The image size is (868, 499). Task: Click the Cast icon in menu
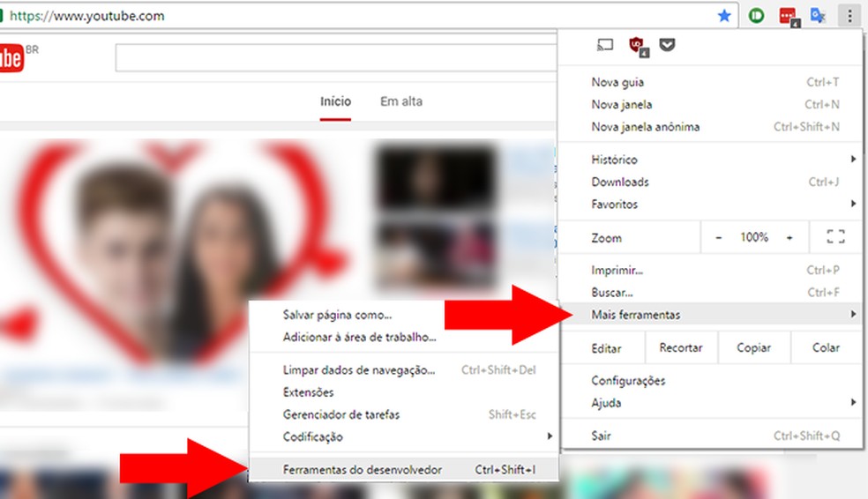click(605, 45)
